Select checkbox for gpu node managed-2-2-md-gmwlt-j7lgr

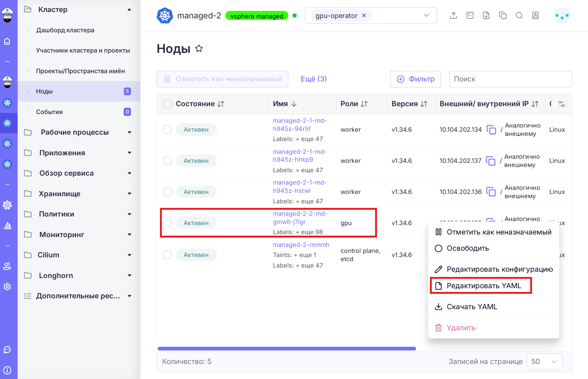167,223
